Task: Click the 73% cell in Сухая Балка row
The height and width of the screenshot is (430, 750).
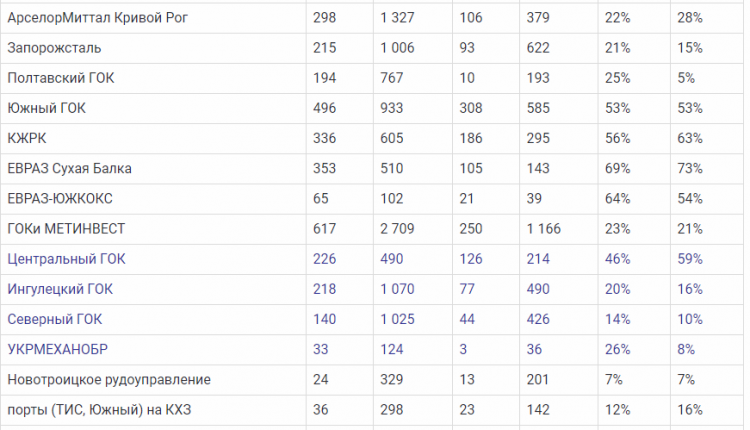Action: click(690, 169)
